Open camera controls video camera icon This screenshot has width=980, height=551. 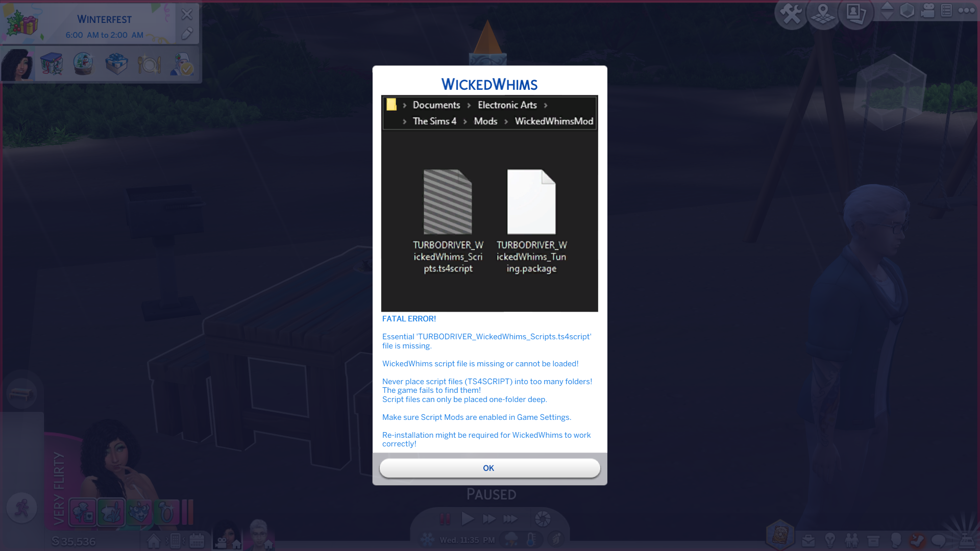(x=927, y=11)
